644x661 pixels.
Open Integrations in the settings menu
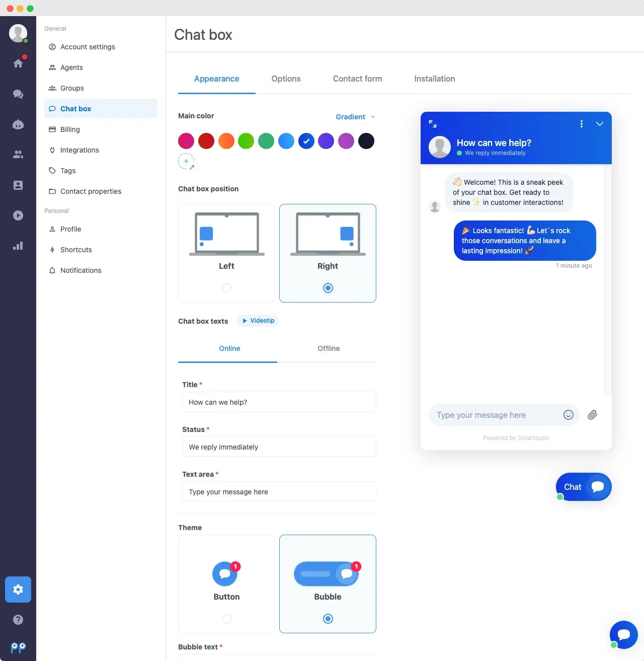click(x=79, y=150)
